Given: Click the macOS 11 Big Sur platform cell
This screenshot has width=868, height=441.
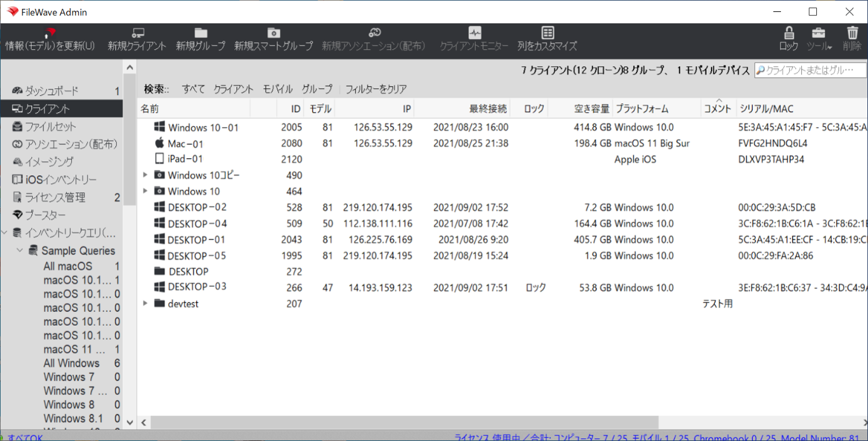Looking at the screenshot, I should (x=652, y=143).
